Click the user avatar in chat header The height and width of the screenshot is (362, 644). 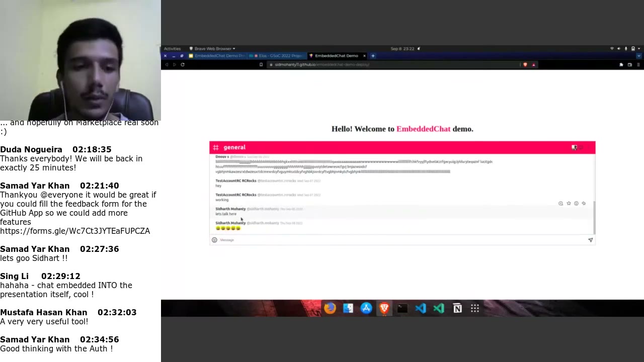click(574, 147)
